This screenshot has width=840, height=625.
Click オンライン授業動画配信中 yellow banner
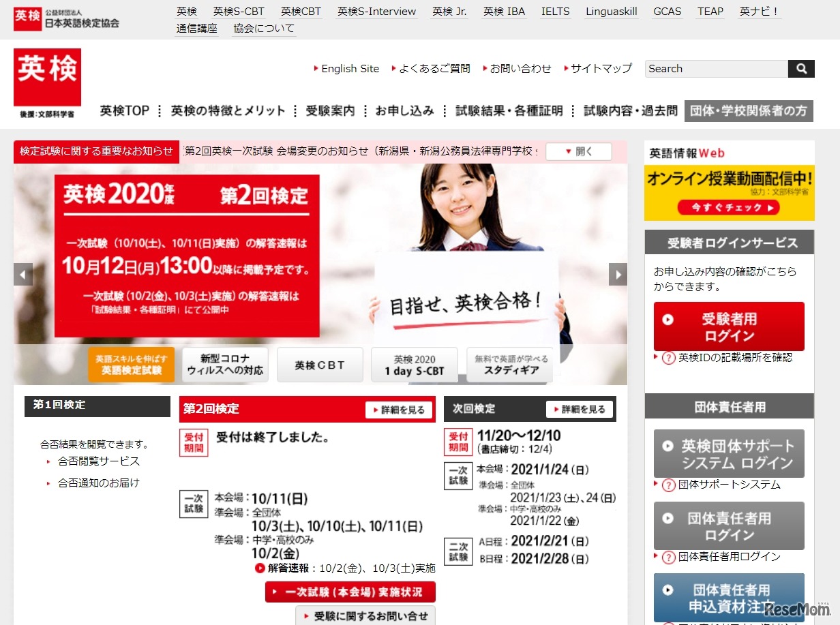click(729, 193)
